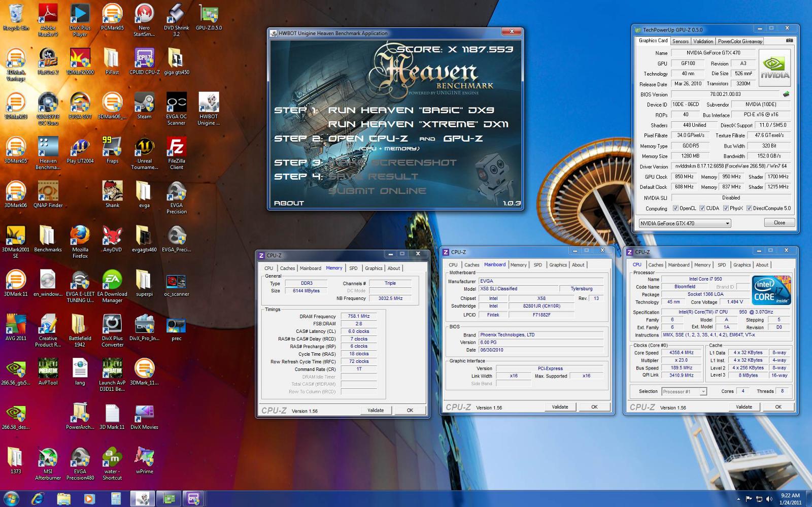This screenshot has width=812, height=507.
Task: Open the EVGA Precision shortcut
Action: 176,197
